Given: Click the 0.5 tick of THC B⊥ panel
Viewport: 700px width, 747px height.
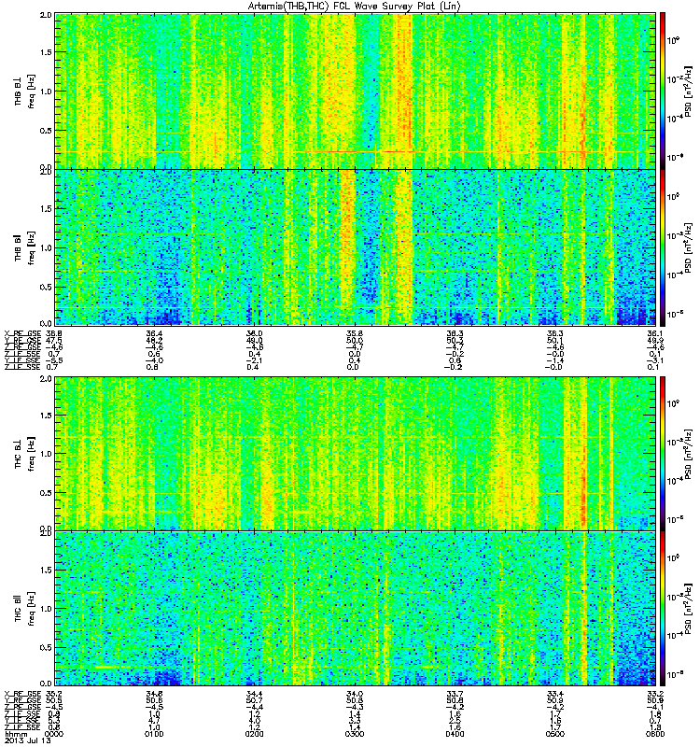Looking at the screenshot, I should pos(47,493).
